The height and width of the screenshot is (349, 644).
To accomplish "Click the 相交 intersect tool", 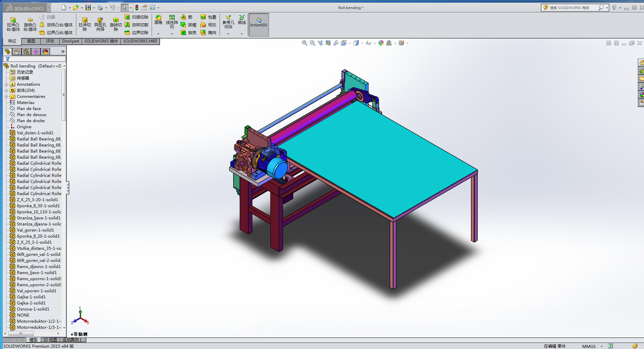I will pos(208,25).
